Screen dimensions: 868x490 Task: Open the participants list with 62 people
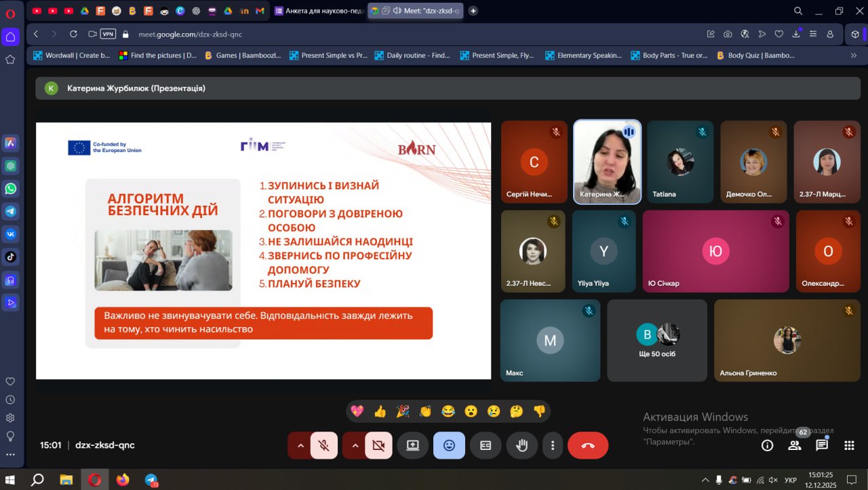(x=794, y=445)
